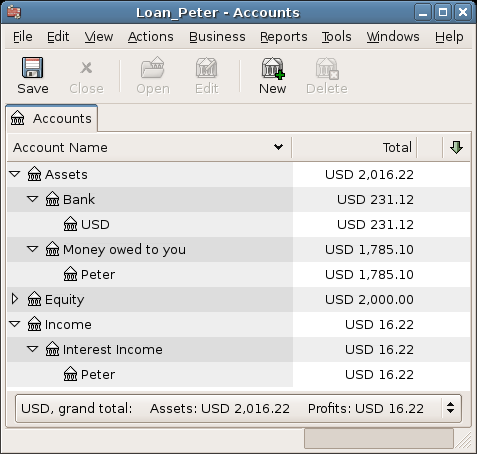Collapse the Bank sub-account
Image resolution: width=477 pixels, height=454 pixels.
point(33,199)
